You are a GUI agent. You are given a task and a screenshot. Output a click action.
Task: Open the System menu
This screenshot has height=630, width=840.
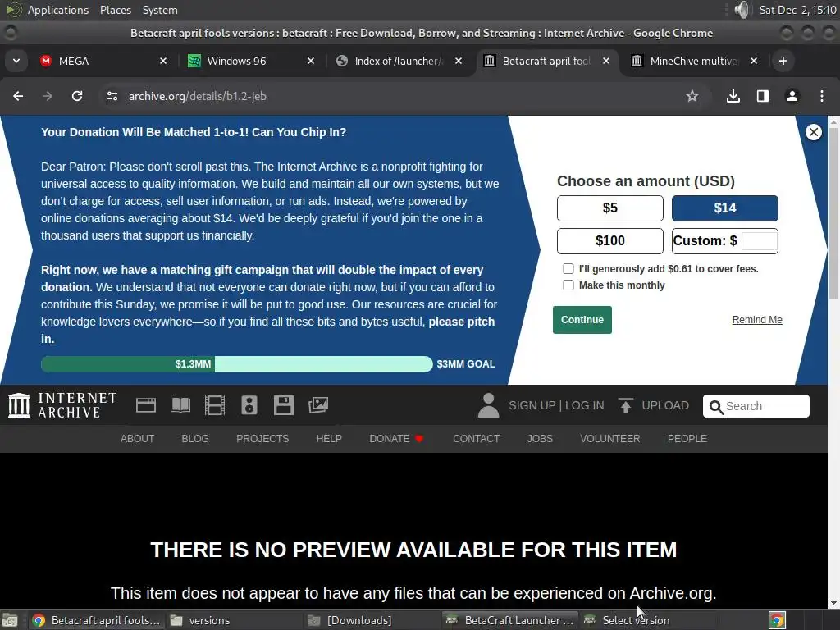(x=160, y=10)
